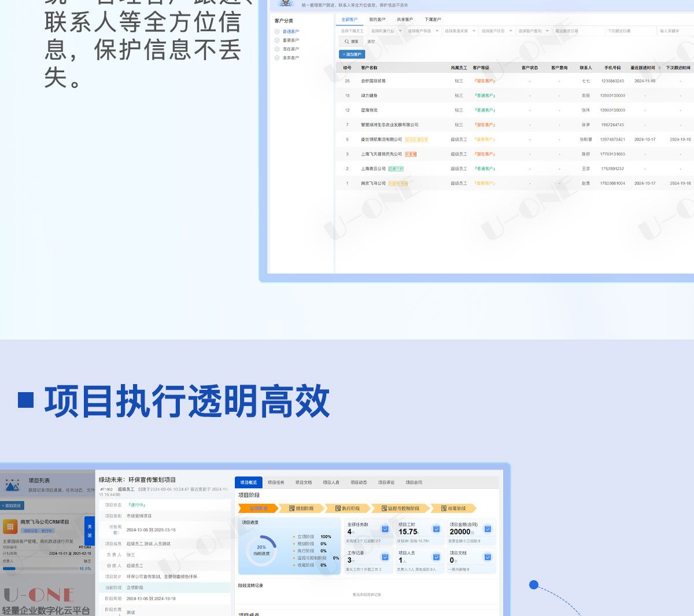Switch to the 我的客户 tab
The width and height of the screenshot is (694, 616).
point(377,20)
